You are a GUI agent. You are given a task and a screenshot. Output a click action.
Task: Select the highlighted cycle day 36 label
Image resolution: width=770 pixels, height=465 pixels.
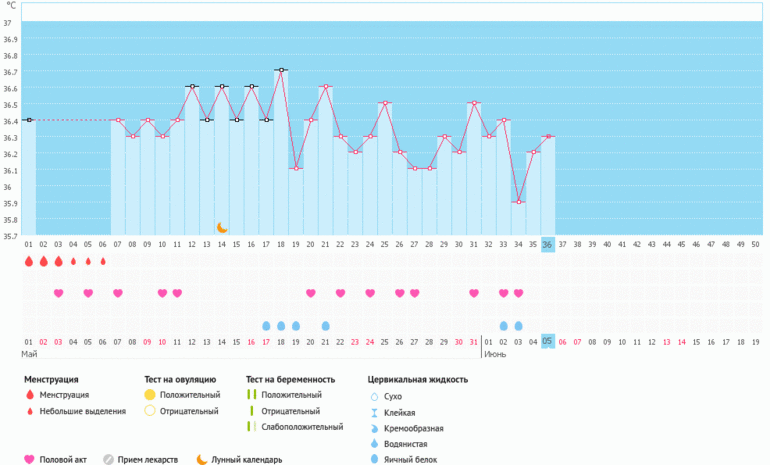pos(547,244)
